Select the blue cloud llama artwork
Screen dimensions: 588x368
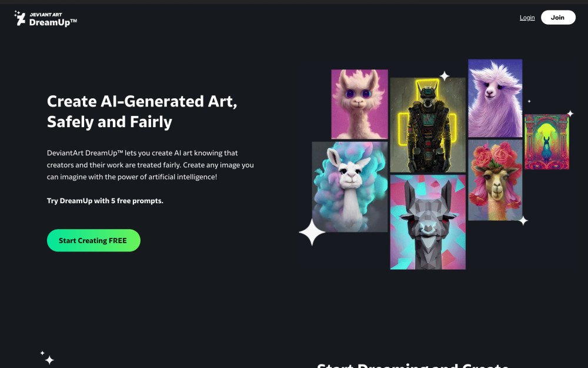point(349,187)
